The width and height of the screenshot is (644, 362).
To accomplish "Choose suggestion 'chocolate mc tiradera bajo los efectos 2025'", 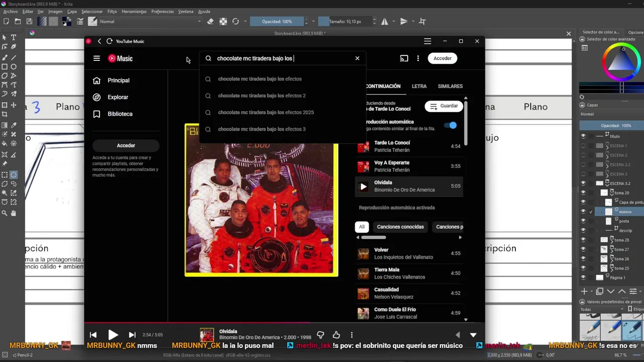I will tap(266, 112).
